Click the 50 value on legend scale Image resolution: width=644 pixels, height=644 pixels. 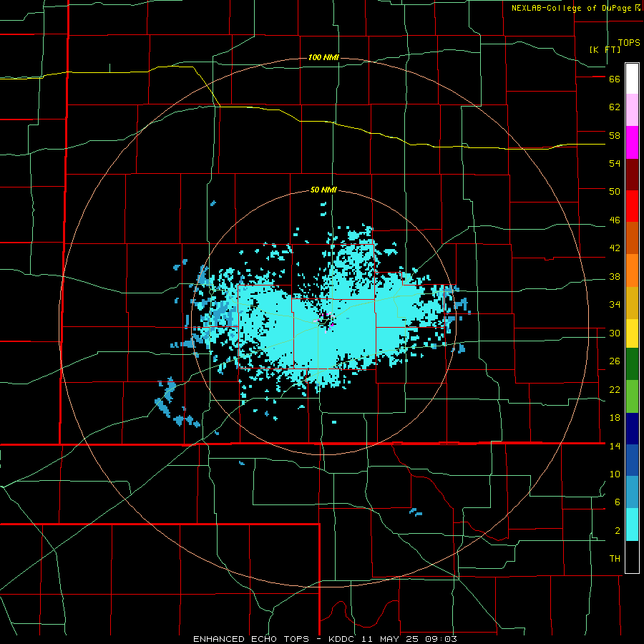click(x=615, y=192)
